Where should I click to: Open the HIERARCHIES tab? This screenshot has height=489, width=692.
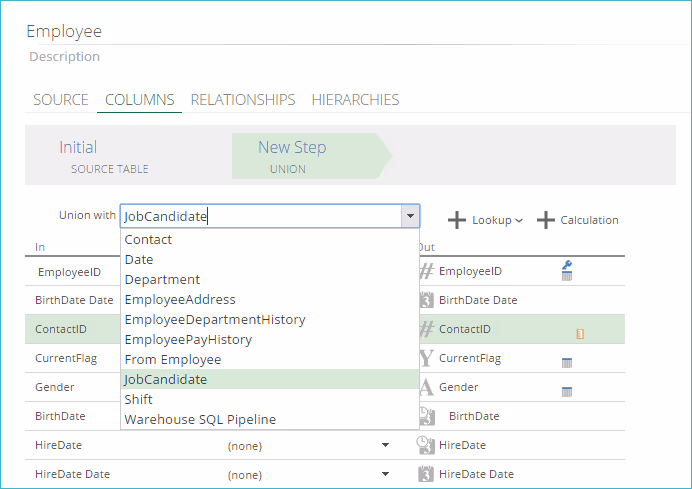[355, 100]
